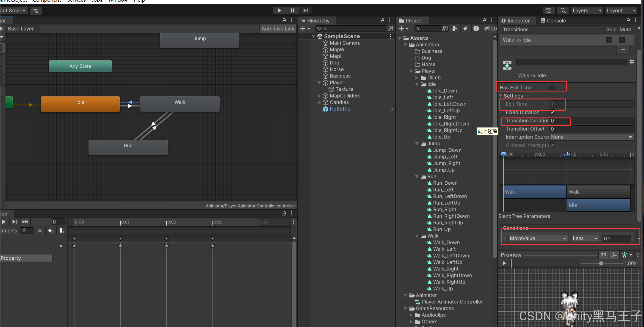Open the undo history icon
This screenshot has height=327, width=644.
tap(549, 10)
